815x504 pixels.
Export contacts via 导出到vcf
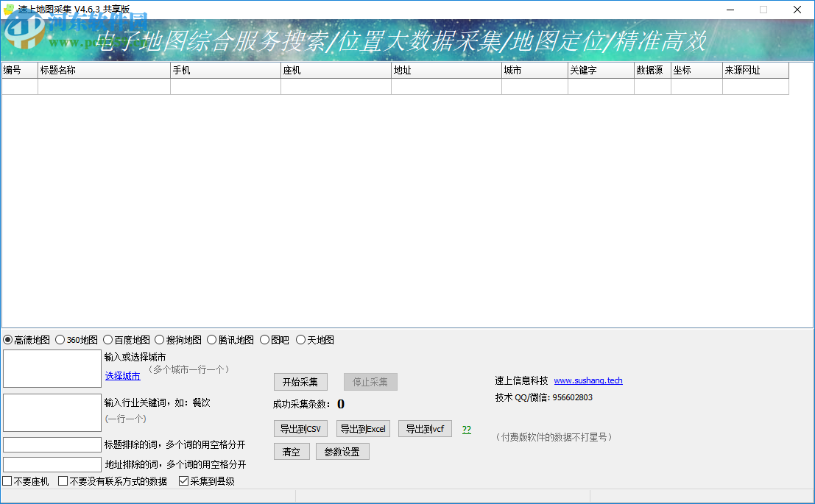[x=425, y=428]
